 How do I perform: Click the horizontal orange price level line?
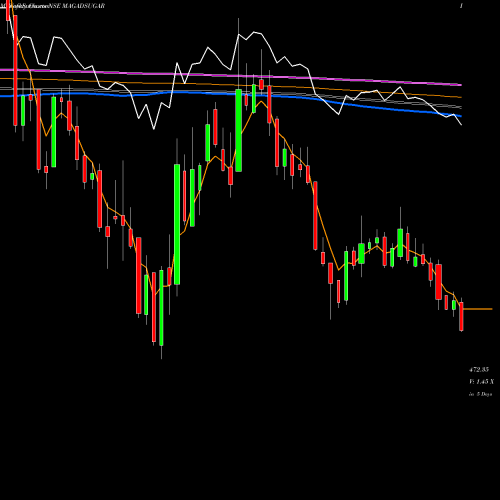pos(478,309)
